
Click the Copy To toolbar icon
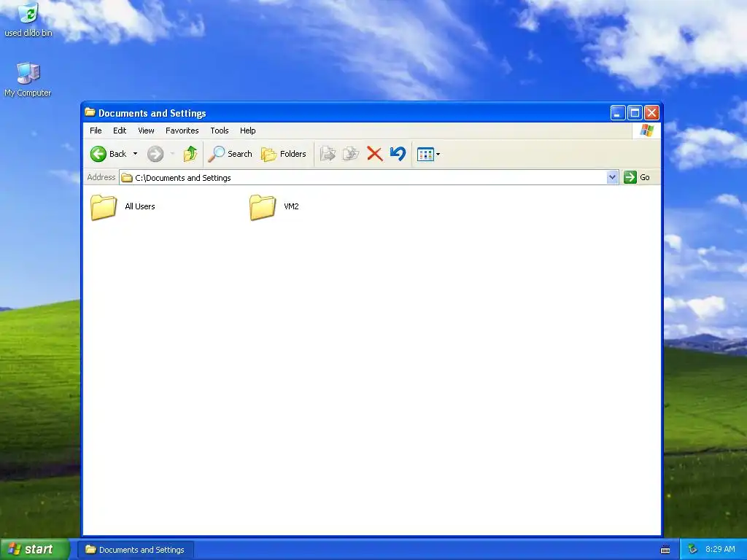point(351,154)
